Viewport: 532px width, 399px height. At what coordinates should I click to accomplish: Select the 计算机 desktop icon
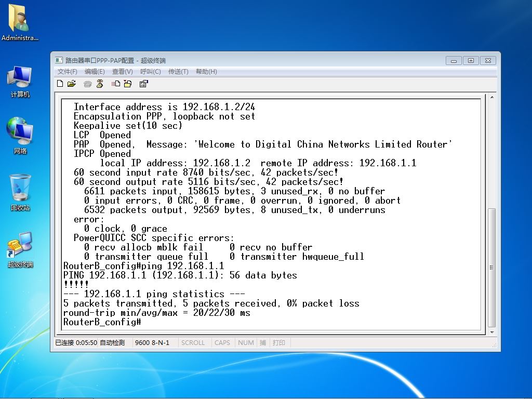pyautogui.click(x=20, y=82)
